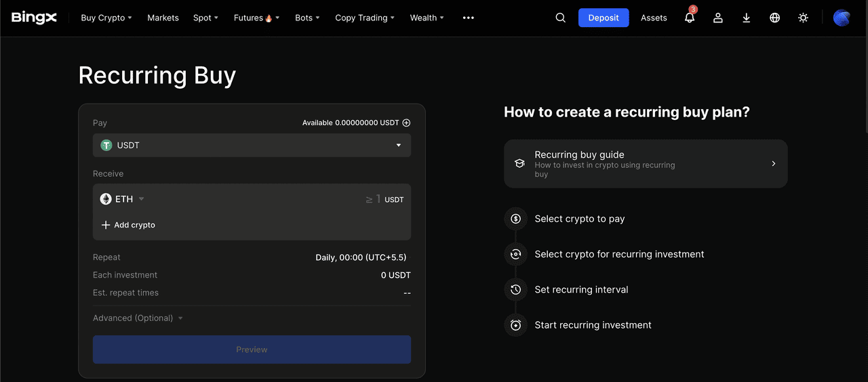Open notifications bell icon
The height and width of the screenshot is (382, 868).
(x=690, y=18)
